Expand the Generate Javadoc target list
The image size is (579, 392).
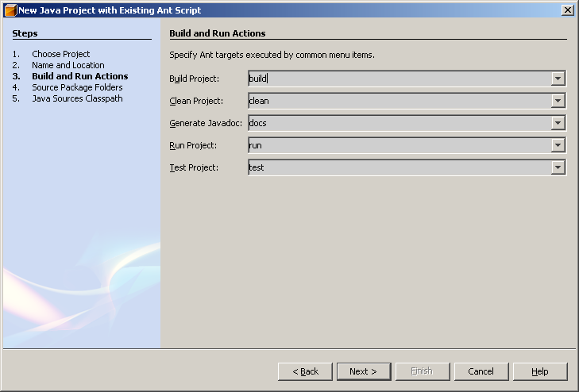coord(558,123)
